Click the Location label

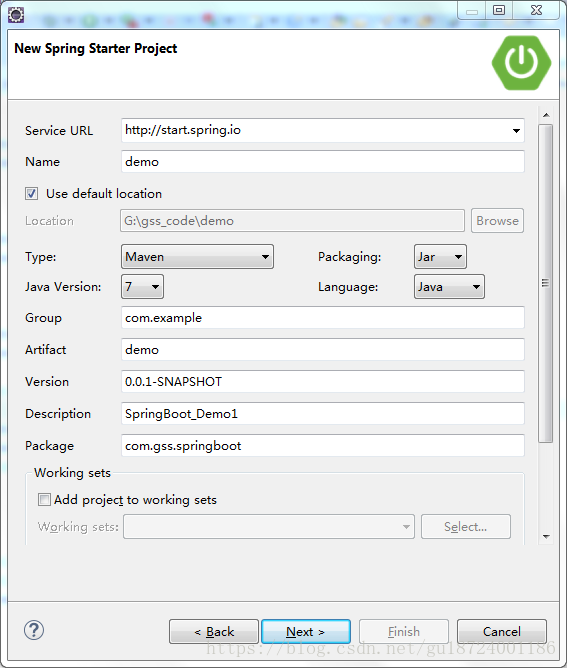49,221
